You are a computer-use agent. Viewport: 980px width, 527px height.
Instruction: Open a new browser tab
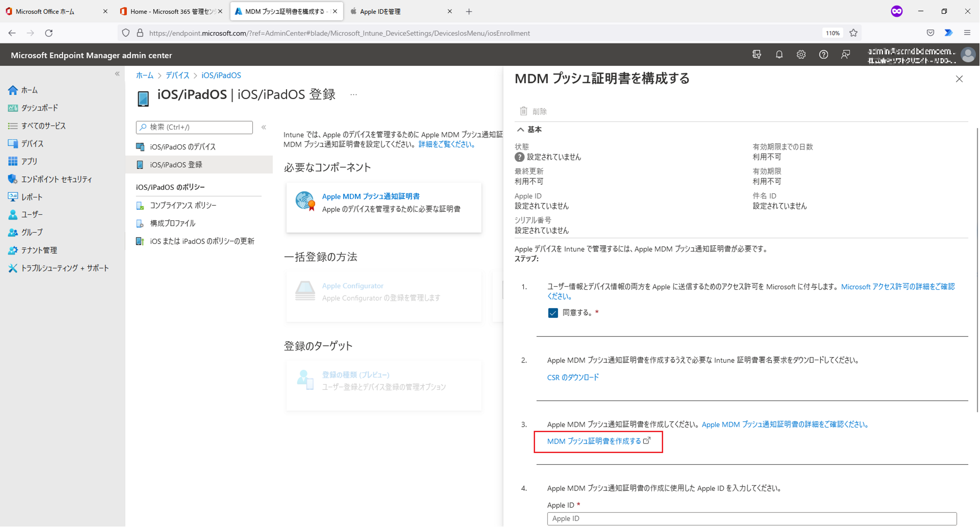[x=469, y=11]
